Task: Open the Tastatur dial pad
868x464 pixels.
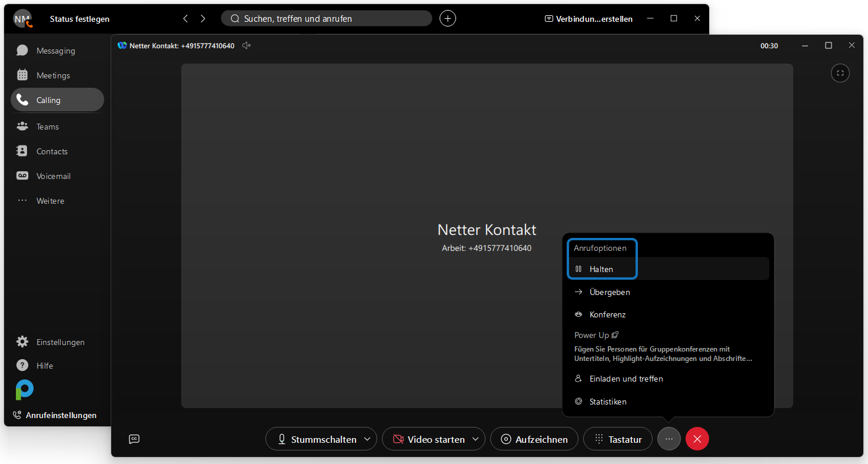Action: coord(618,439)
